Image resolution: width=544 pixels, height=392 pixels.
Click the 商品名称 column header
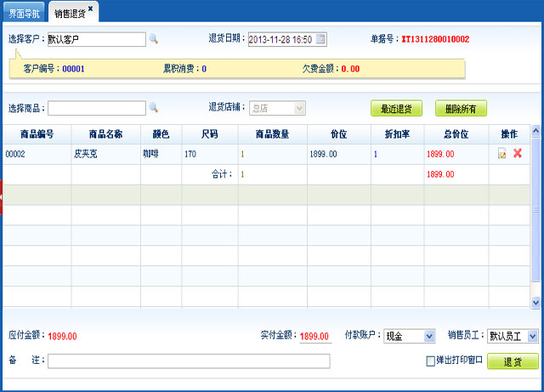(105, 134)
